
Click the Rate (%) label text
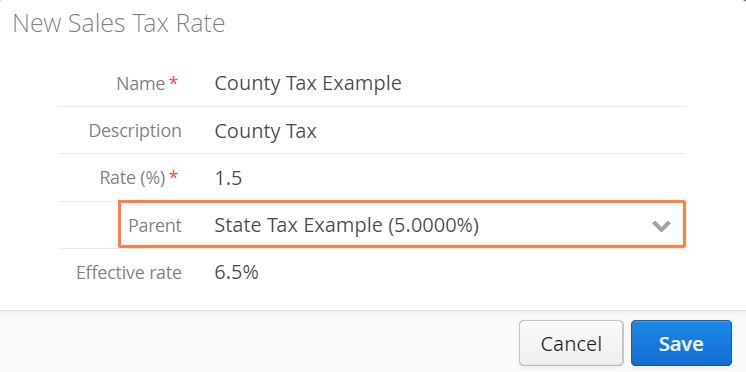(132, 178)
